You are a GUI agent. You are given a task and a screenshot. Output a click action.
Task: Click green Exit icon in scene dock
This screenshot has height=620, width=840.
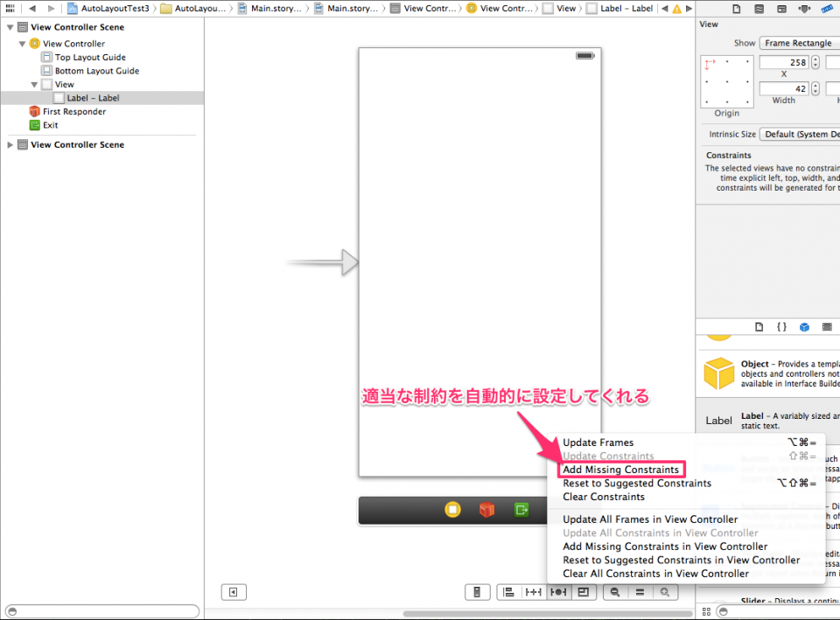click(521, 509)
